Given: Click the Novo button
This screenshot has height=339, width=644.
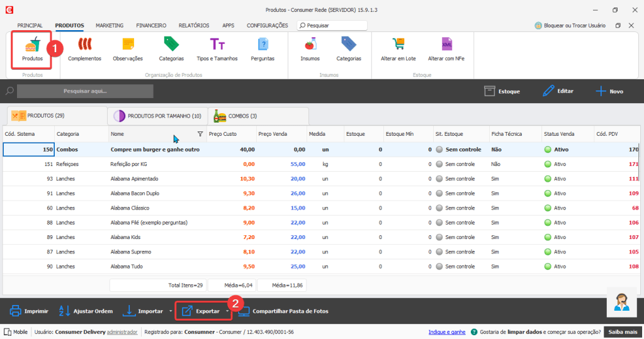Looking at the screenshot, I should coord(609,91).
